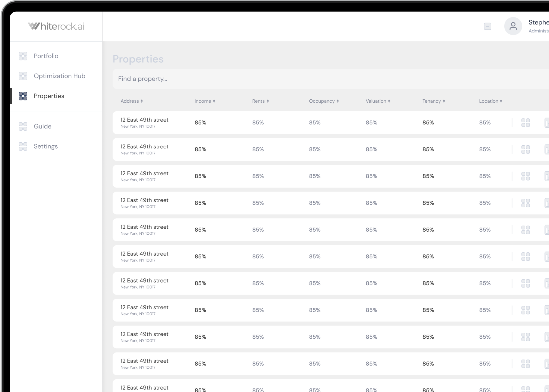Click the chart icon in the second property row

[547, 149]
